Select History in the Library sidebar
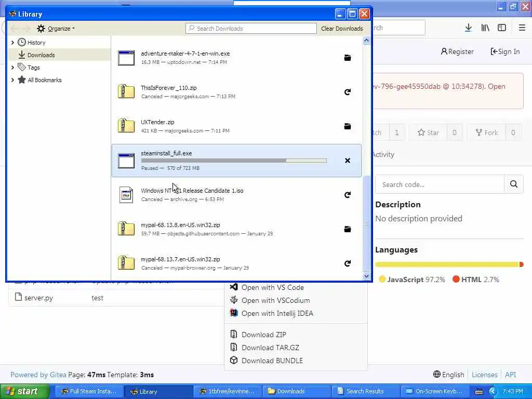532x399 pixels. point(36,43)
